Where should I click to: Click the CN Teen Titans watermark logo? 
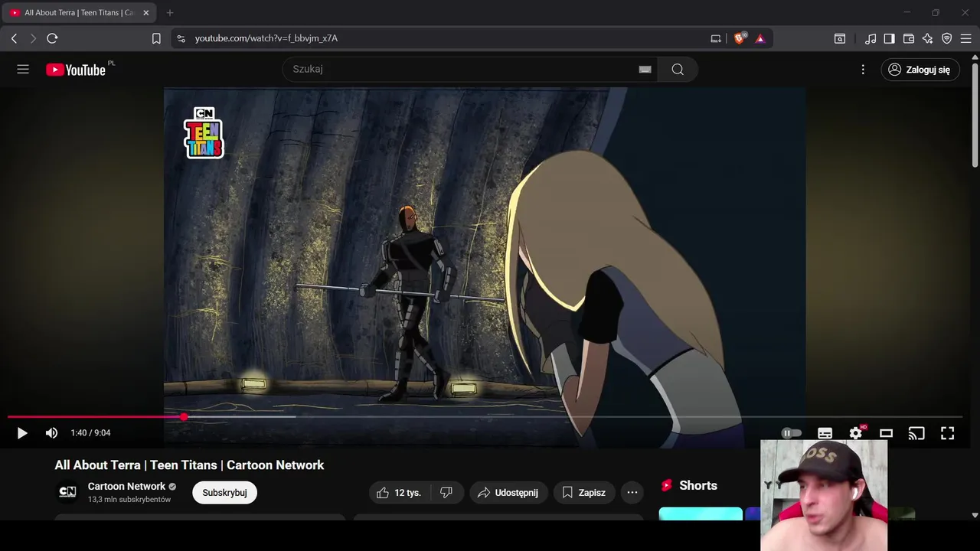click(204, 132)
